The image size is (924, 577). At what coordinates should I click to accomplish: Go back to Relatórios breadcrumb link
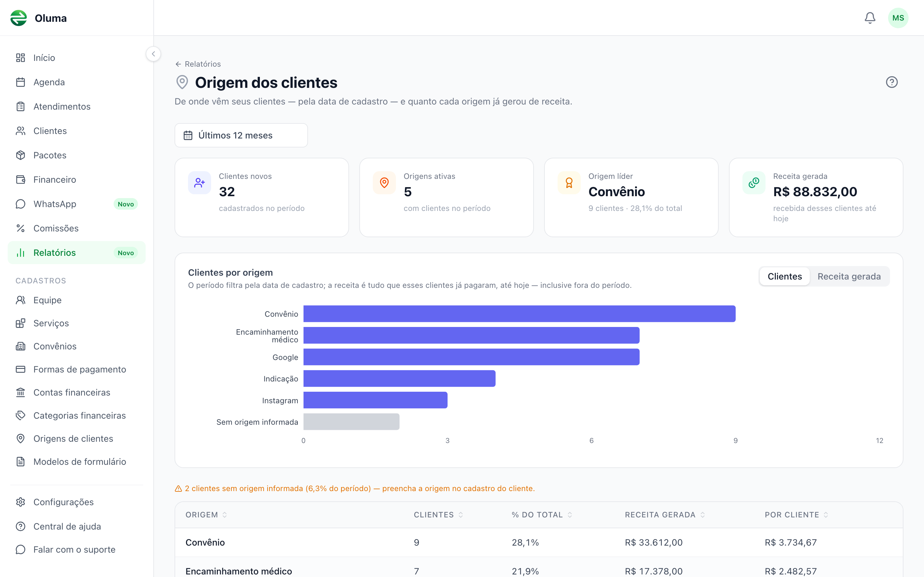[198, 64]
